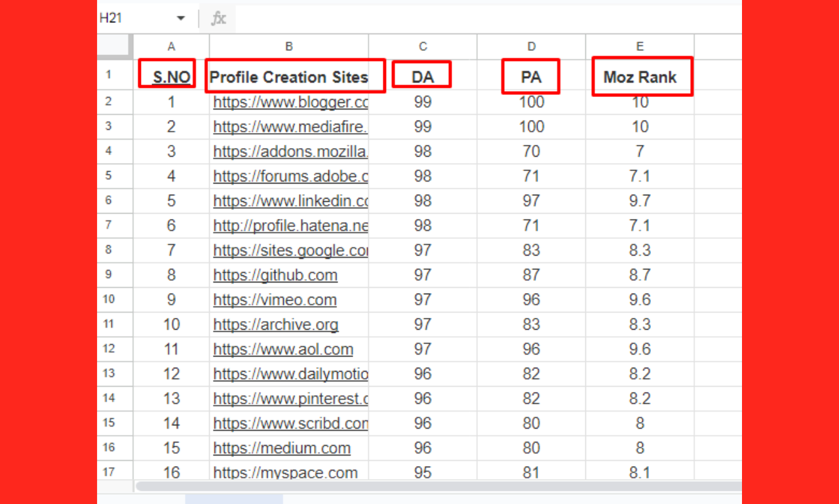Select DA value 99 in blogger row
This screenshot has width=839, height=504.
[x=423, y=102]
